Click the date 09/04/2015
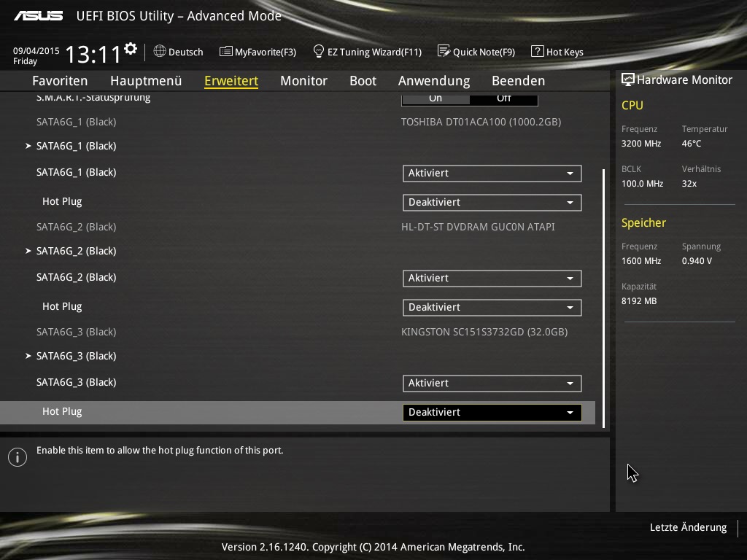Screen dimensions: 747x560 [36, 50]
